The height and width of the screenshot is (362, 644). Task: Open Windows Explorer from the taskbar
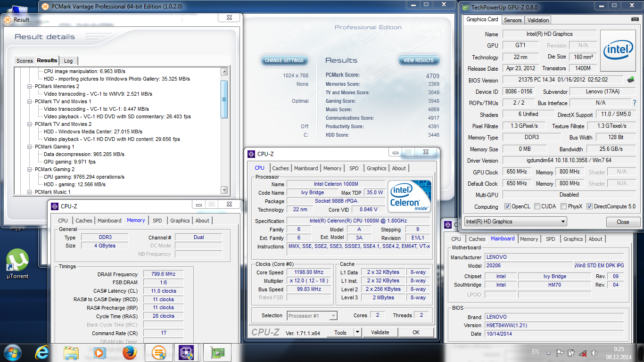point(71,353)
